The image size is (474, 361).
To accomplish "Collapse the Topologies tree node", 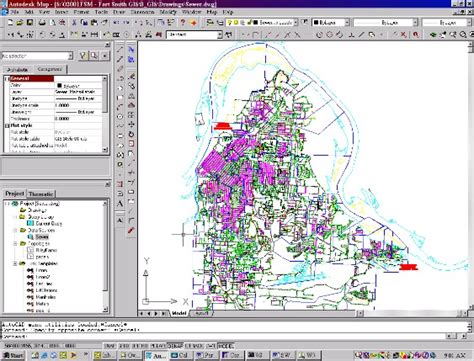I will pos(15,244).
